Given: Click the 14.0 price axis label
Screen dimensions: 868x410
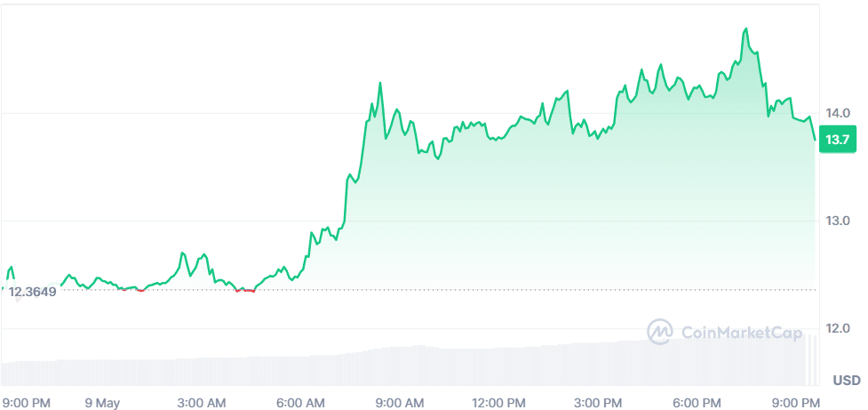Looking at the screenshot, I should [838, 113].
